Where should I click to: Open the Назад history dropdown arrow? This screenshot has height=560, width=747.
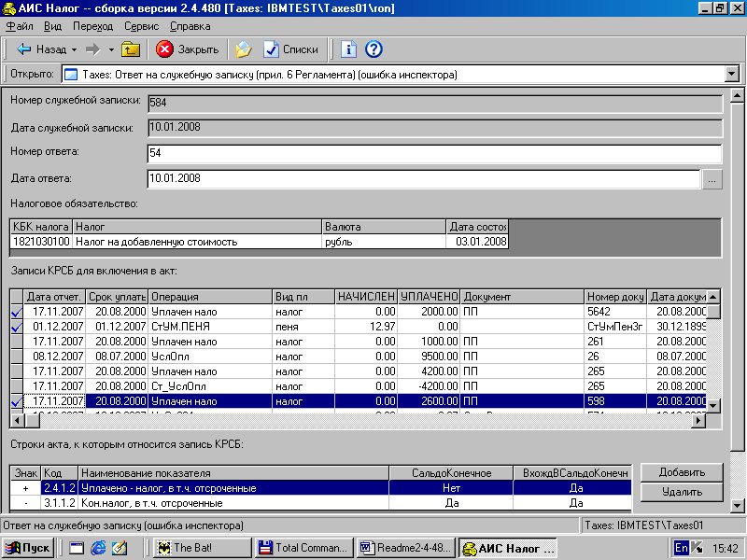(74, 49)
